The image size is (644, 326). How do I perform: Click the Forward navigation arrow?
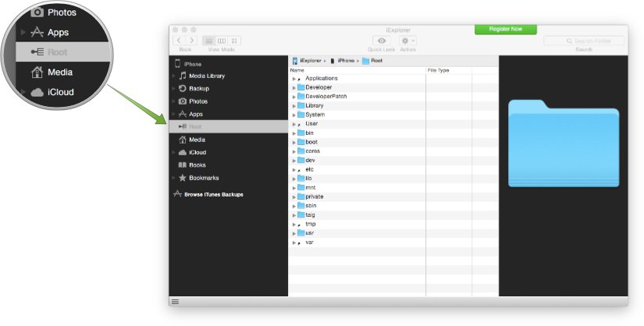pos(191,41)
